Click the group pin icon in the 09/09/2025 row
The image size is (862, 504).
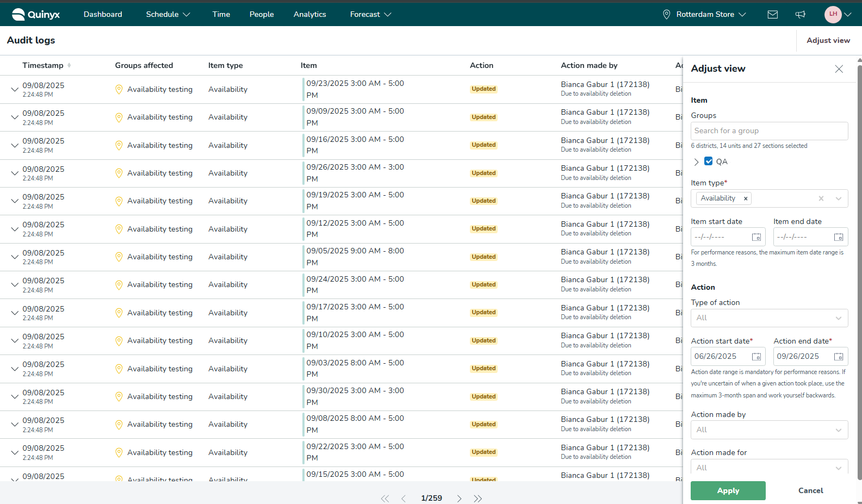click(119, 117)
